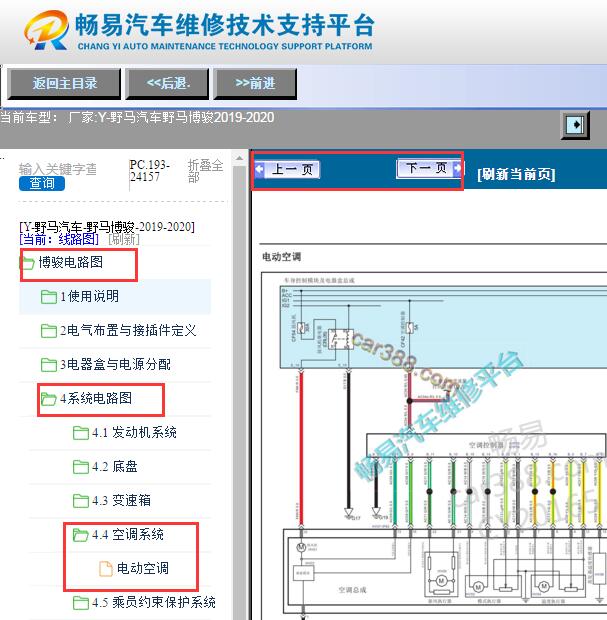The image size is (607, 620).
Task: Click the 空调控制器 block in diagram
Action: 486,446
